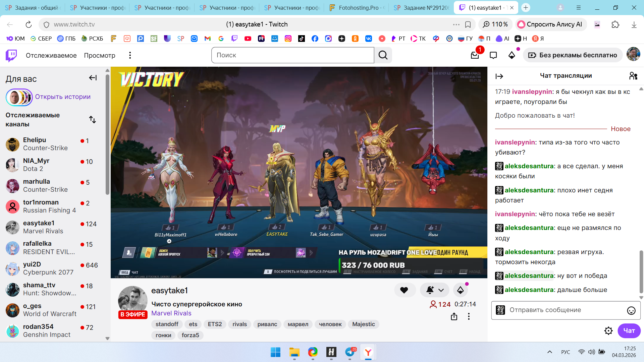This screenshot has height=362, width=644.
Task: Open the Просмотр navigation item
Action: [99, 55]
